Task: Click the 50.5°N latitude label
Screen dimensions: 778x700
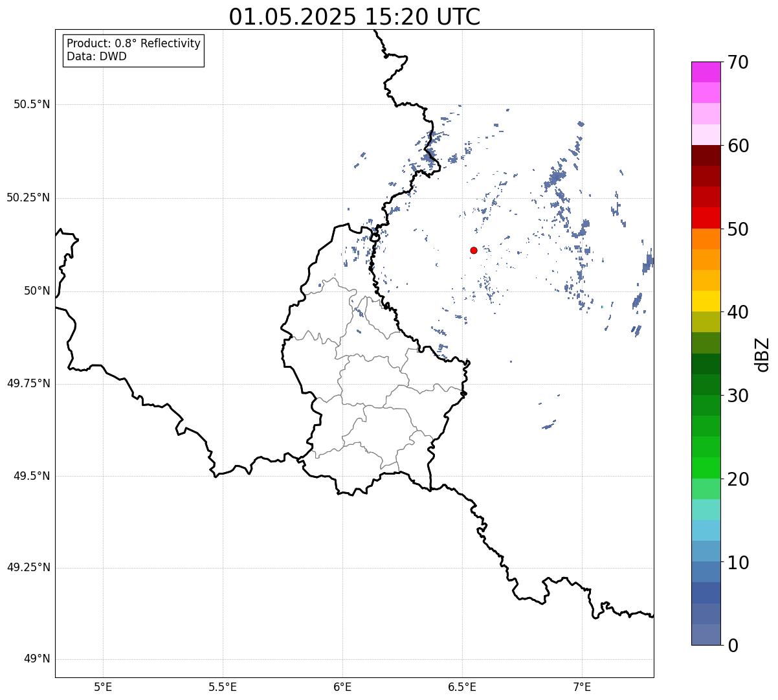Action: [32, 104]
